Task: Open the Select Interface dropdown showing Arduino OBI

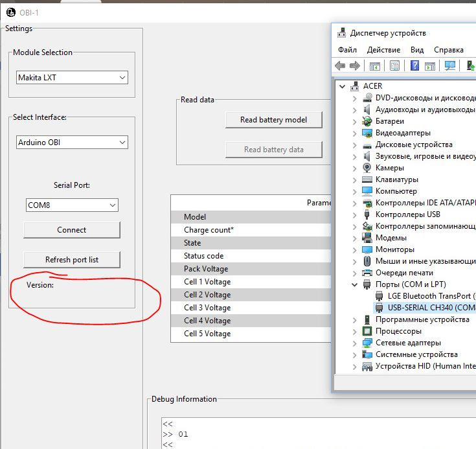Action: [x=73, y=143]
